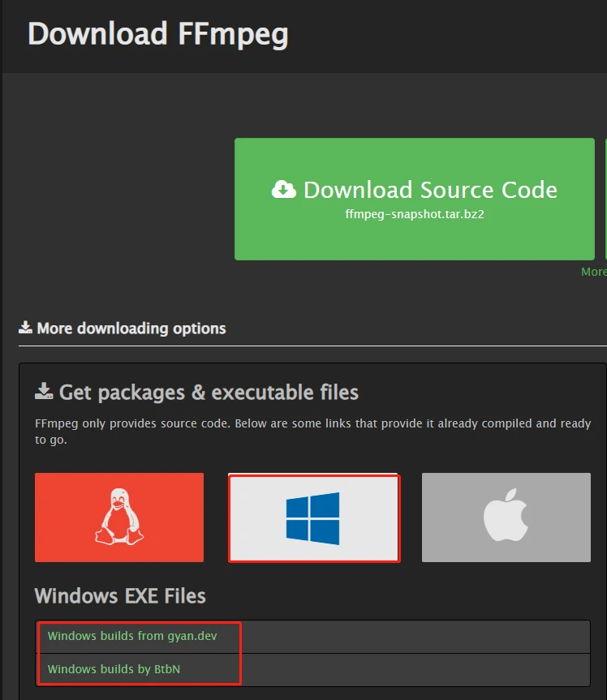Screen dimensions: 607x700
Task: Click the More downloading options heading text
Action: [x=131, y=329]
